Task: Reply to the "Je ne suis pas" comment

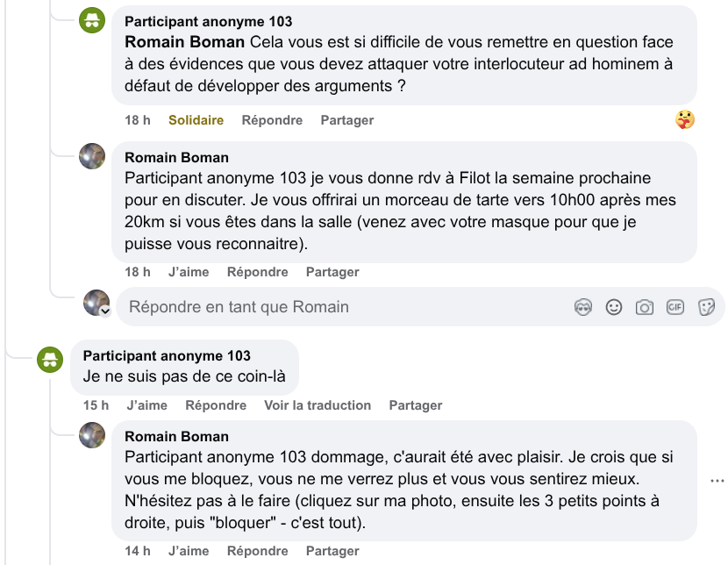Action: (216, 405)
